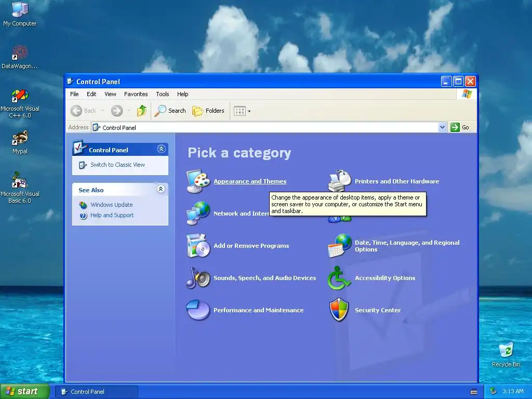The image size is (532, 399).
Task: Click the Security Center text link
Action: click(x=378, y=310)
